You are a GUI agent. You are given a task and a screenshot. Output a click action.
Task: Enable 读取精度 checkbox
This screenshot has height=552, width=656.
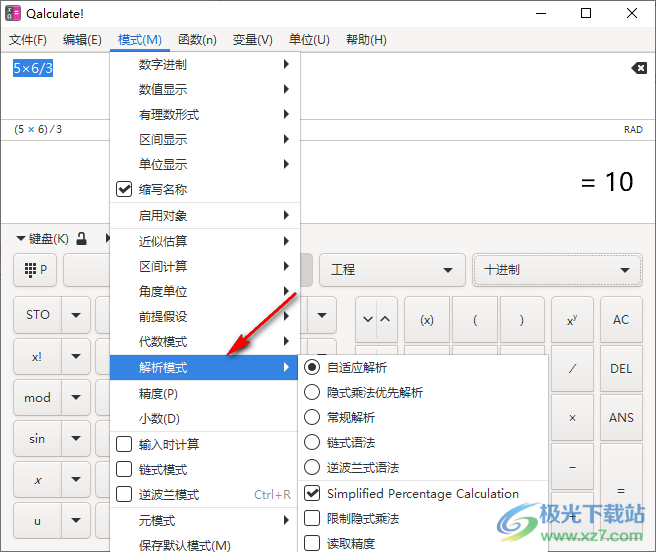312,543
